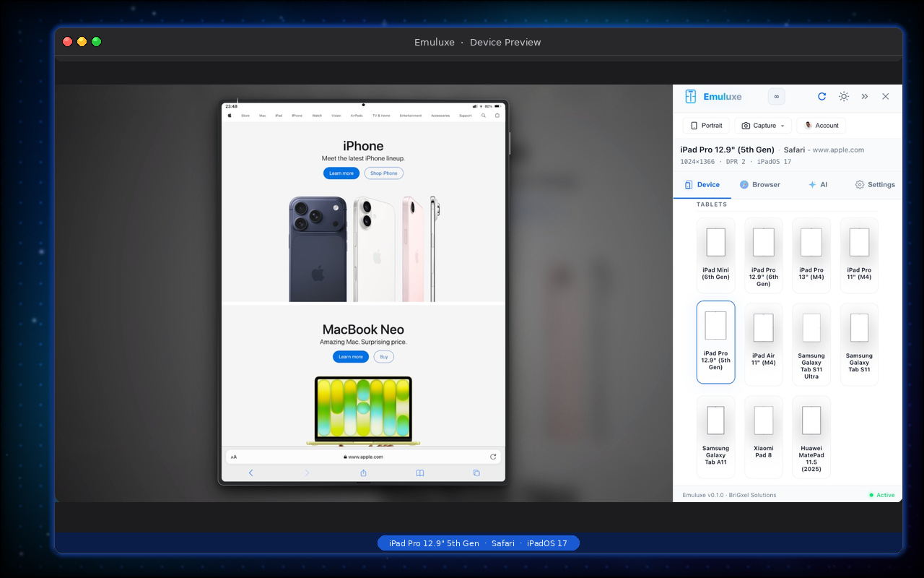Open TV & Home in the Apple nav bar
This screenshot has width=924, height=578.
(x=381, y=116)
